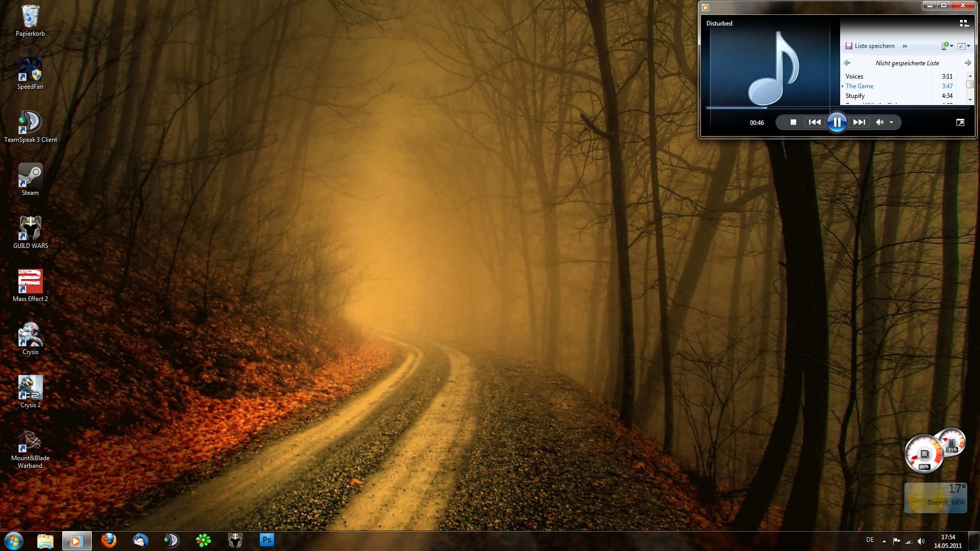Switch Media Player to full screen view
The height and width of the screenshot is (551, 980).
960,122
